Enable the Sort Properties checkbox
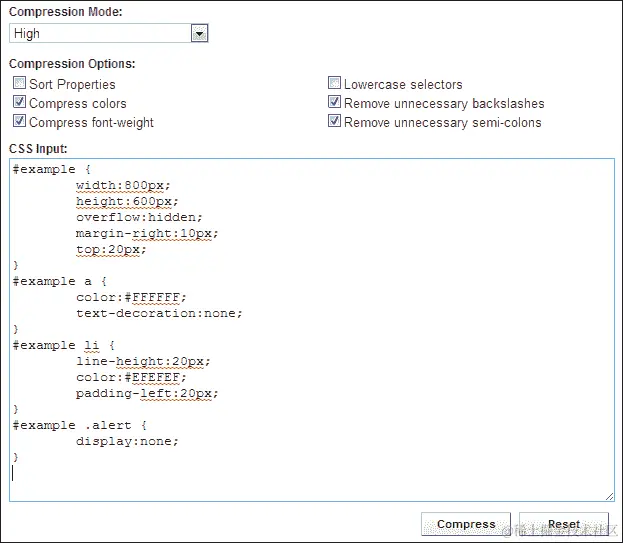 19,83
